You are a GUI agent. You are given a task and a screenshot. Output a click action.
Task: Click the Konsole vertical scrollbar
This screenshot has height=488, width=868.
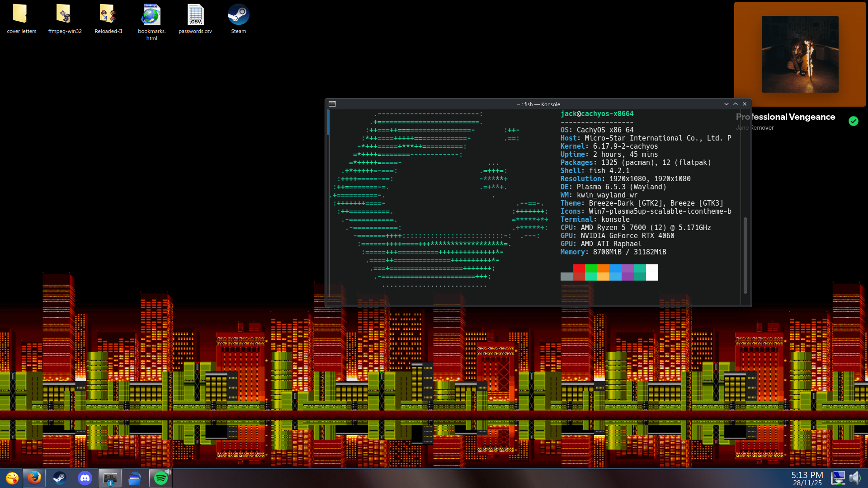(745, 255)
